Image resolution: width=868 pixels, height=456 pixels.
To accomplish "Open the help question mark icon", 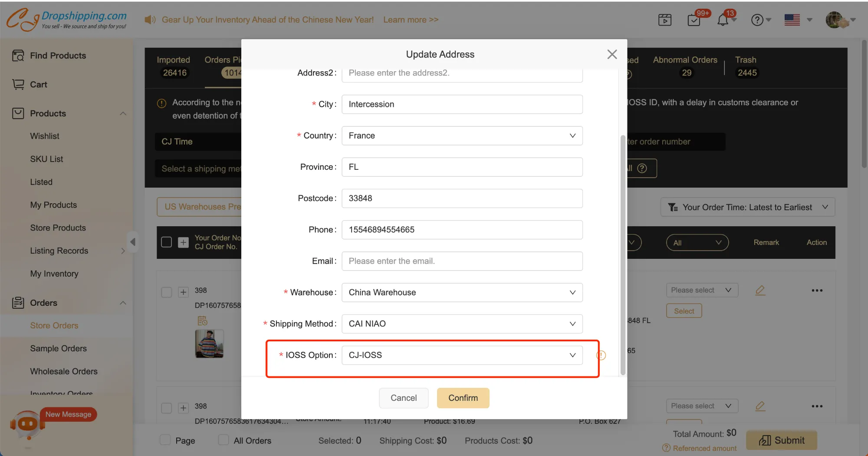I will [757, 20].
